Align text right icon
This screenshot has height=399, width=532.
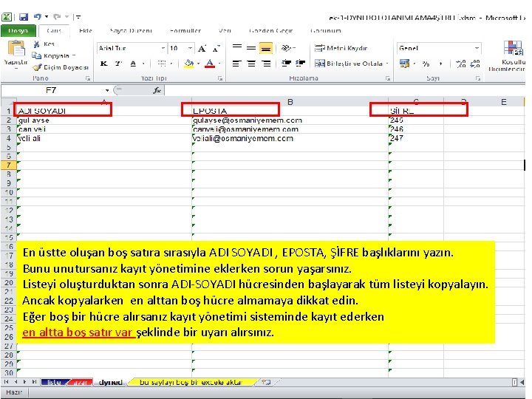click(266, 64)
